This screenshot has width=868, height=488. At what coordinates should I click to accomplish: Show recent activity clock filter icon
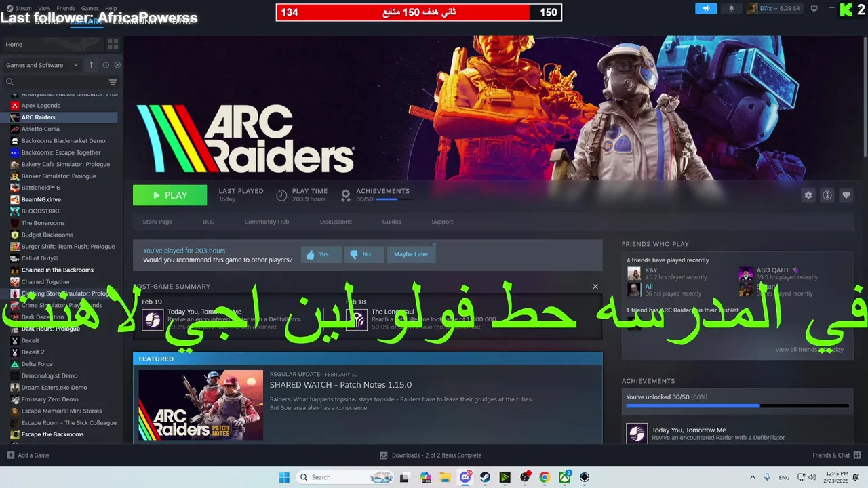[x=106, y=65]
